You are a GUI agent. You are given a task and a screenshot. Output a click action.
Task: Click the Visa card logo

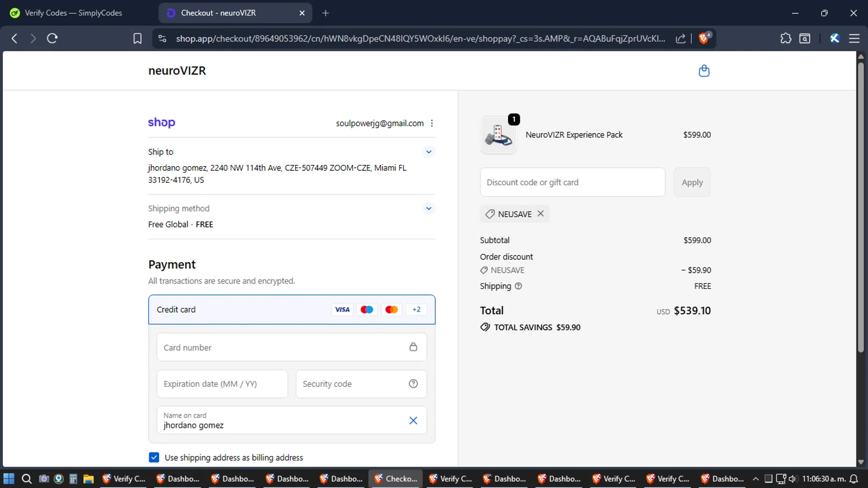(343, 310)
